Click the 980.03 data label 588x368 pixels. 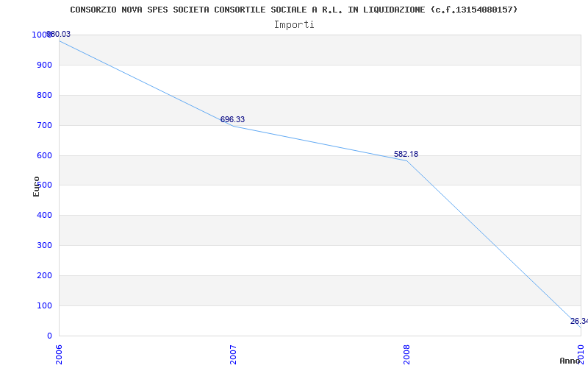tap(58, 35)
